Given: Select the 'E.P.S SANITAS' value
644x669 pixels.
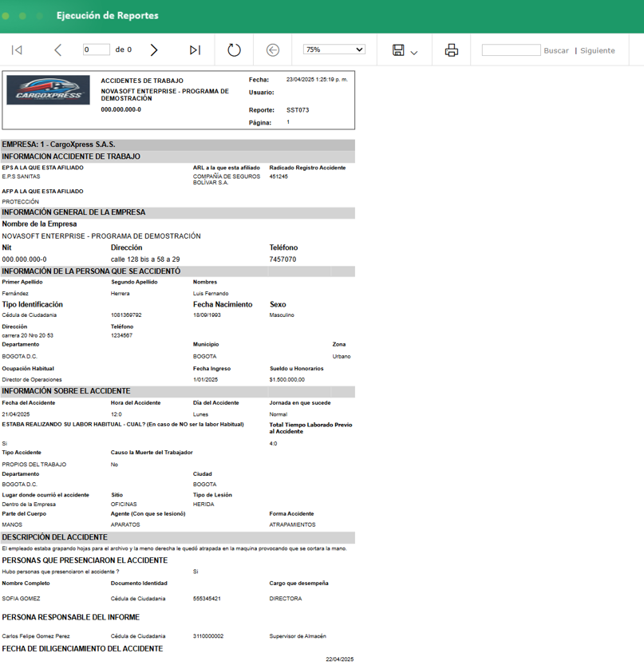Looking at the screenshot, I should [x=21, y=176].
